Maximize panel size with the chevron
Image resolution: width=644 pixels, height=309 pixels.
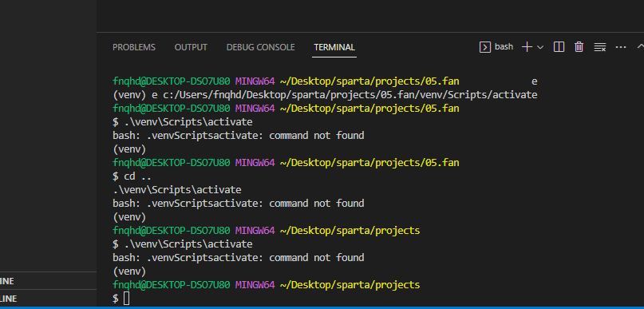point(640,46)
